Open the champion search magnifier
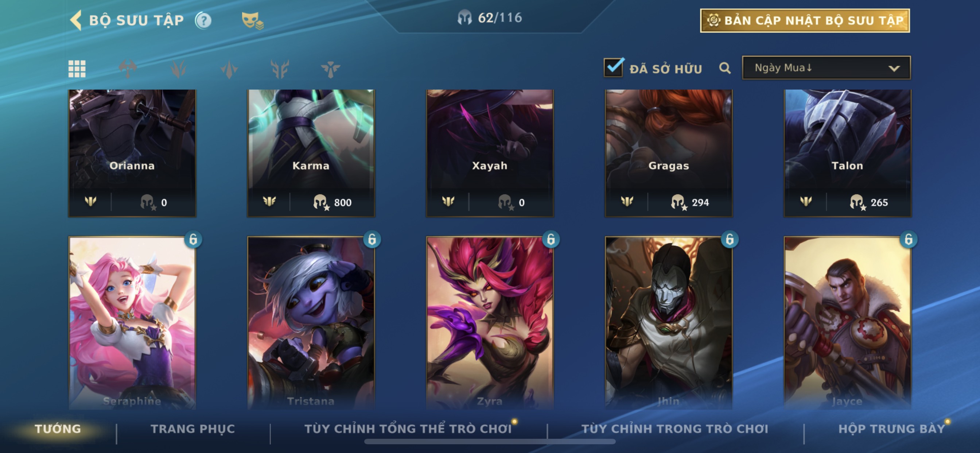980x453 pixels. click(x=725, y=68)
